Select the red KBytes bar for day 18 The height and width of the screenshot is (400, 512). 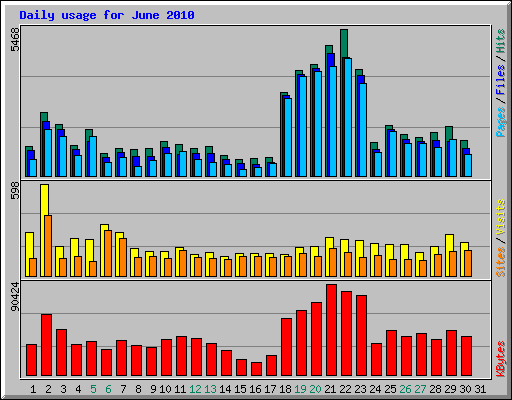tap(287, 347)
